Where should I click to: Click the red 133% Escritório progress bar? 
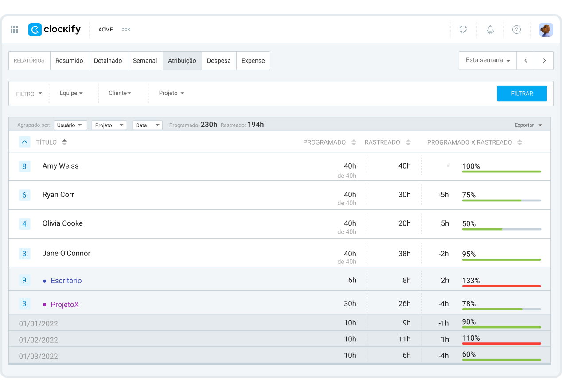click(x=501, y=286)
